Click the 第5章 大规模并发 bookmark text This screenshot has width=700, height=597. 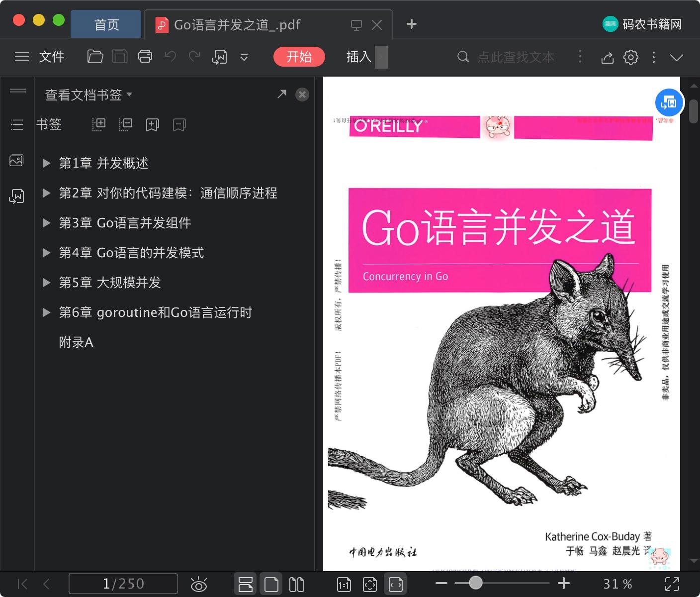coord(110,283)
